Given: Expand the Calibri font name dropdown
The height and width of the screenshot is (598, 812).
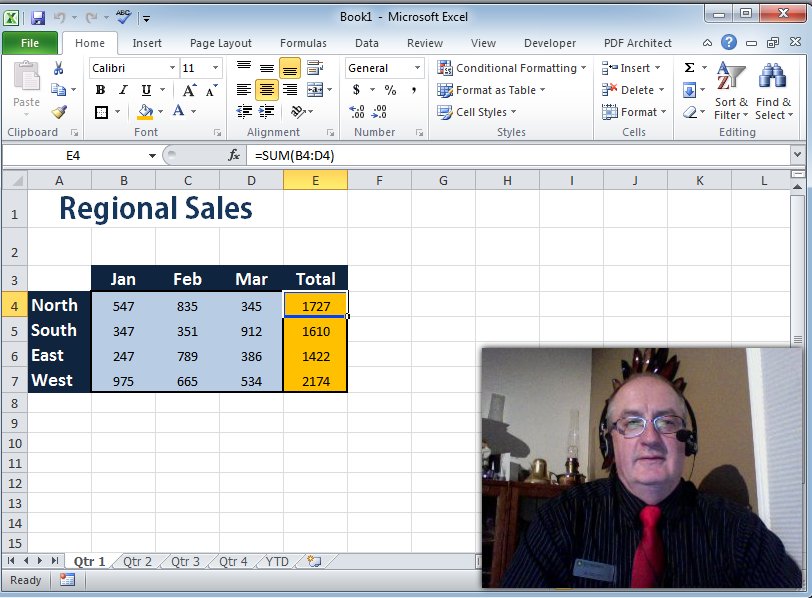Looking at the screenshot, I should point(172,67).
